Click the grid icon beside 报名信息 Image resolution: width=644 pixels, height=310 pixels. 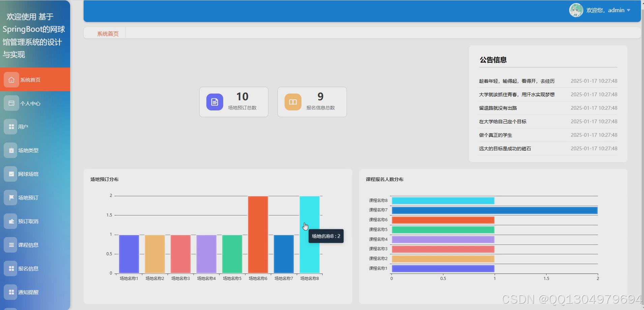pyautogui.click(x=11, y=268)
